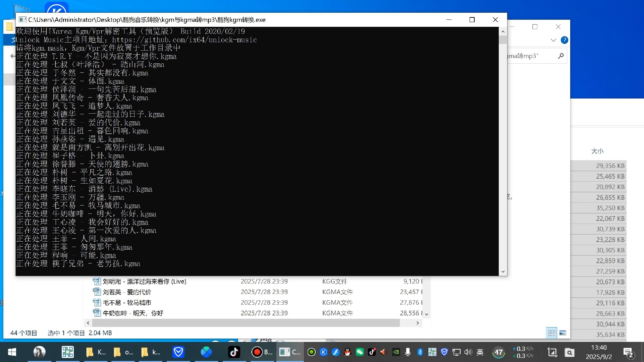Select file 刘若英 - 爱的代价
This screenshot has width=644, height=362.
pos(127,292)
